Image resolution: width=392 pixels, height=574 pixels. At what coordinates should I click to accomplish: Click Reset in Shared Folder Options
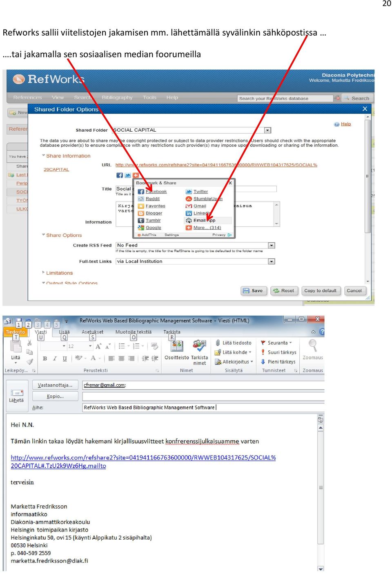[284, 291]
